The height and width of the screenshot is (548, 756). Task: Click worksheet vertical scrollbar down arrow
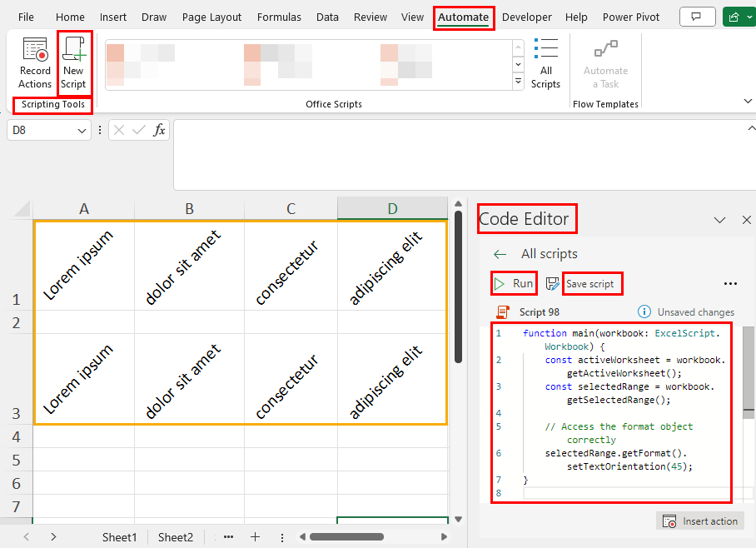tap(458, 520)
